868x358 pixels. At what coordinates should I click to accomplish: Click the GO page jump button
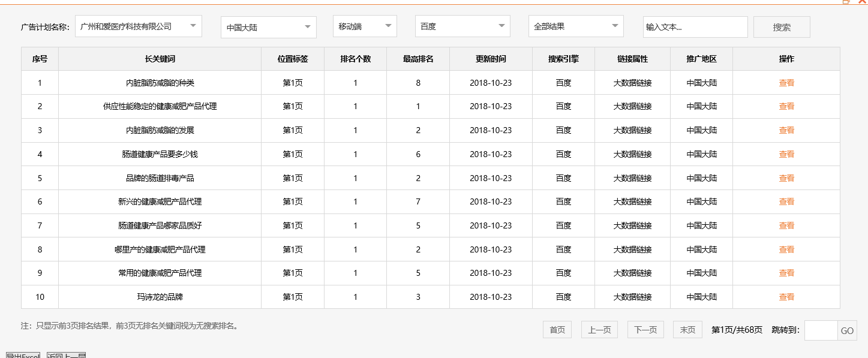pyautogui.click(x=847, y=330)
